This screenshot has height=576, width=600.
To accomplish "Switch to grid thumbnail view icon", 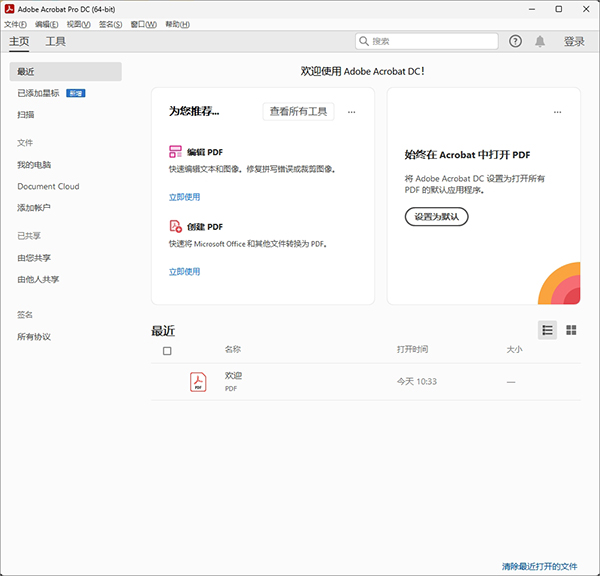I will [x=571, y=330].
